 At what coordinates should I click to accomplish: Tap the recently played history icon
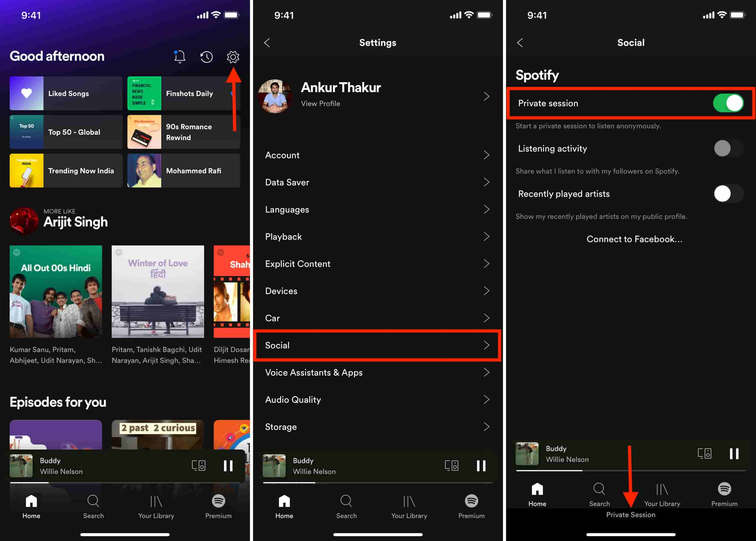point(206,56)
